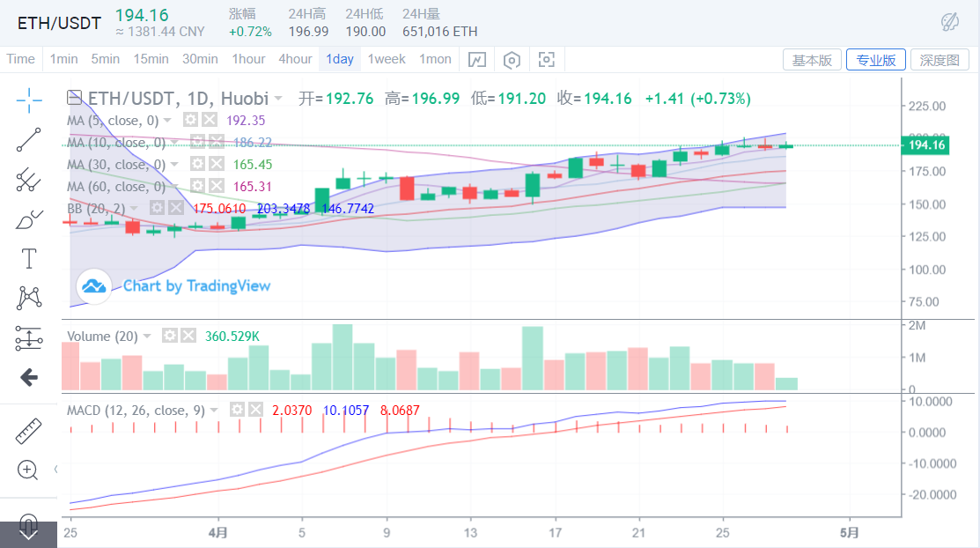Viewport: 980px width, 548px height.
Task: Activate the zoom-in magnifier tool
Action: [x=29, y=470]
